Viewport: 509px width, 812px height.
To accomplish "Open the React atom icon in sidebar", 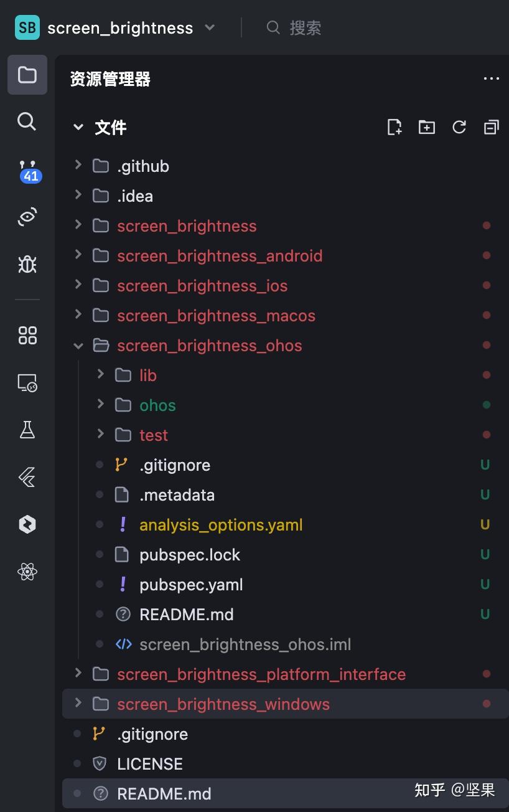I will [27, 572].
